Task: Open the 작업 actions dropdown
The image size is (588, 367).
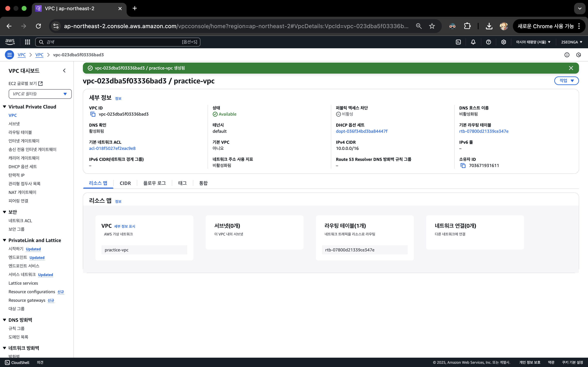Action: tap(566, 81)
